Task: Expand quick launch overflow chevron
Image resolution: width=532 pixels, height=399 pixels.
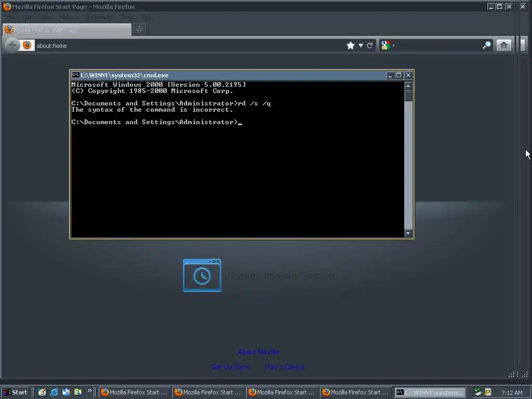Action: (89, 391)
